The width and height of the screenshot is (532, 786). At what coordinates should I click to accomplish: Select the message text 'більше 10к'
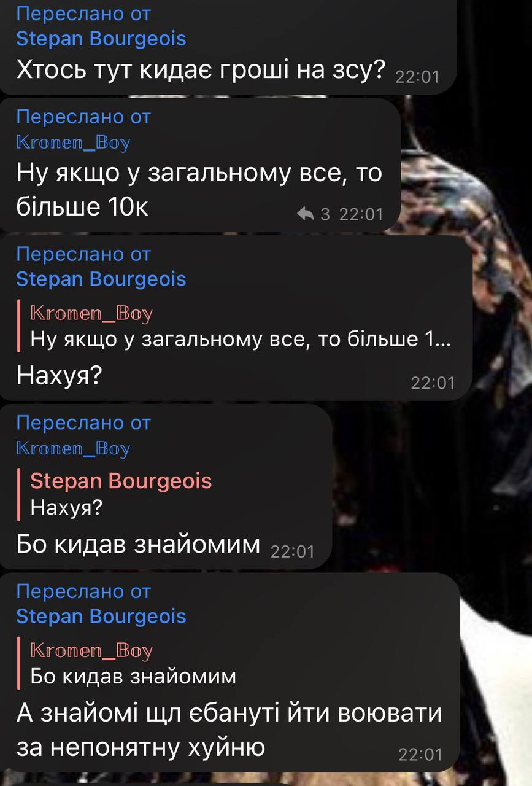(82, 207)
